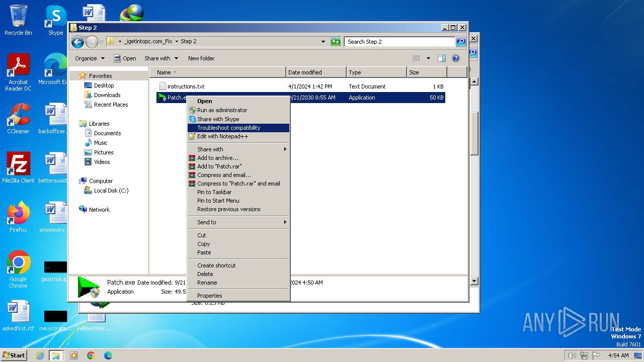
Task: Launch Acrobat Reader DC desktop icon
Action: [18, 72]
